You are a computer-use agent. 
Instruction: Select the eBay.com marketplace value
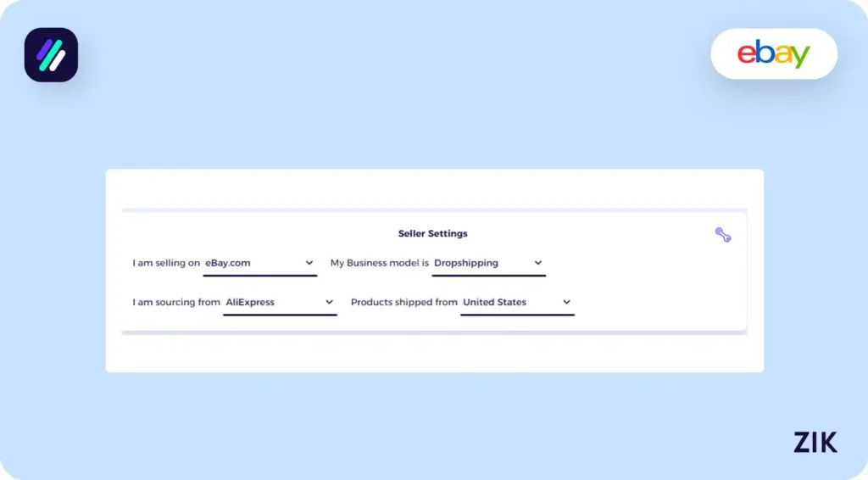click(x=228, y=263)
